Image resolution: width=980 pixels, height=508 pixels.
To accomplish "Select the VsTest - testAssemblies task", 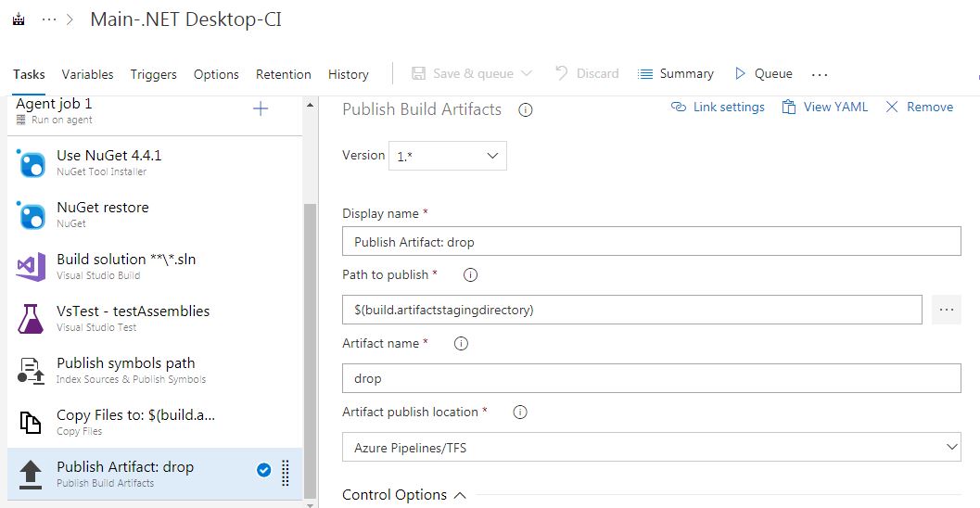I will click(155, 318).
